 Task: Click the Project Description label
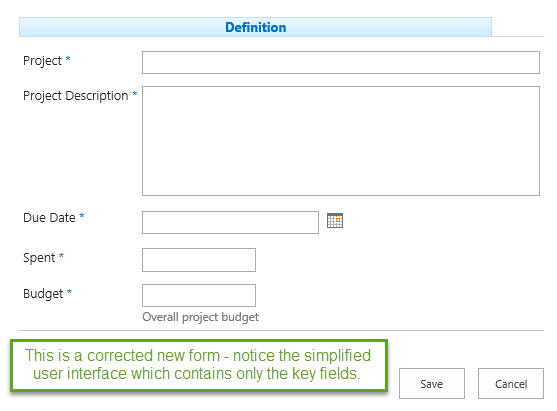[x=75, y=96]
